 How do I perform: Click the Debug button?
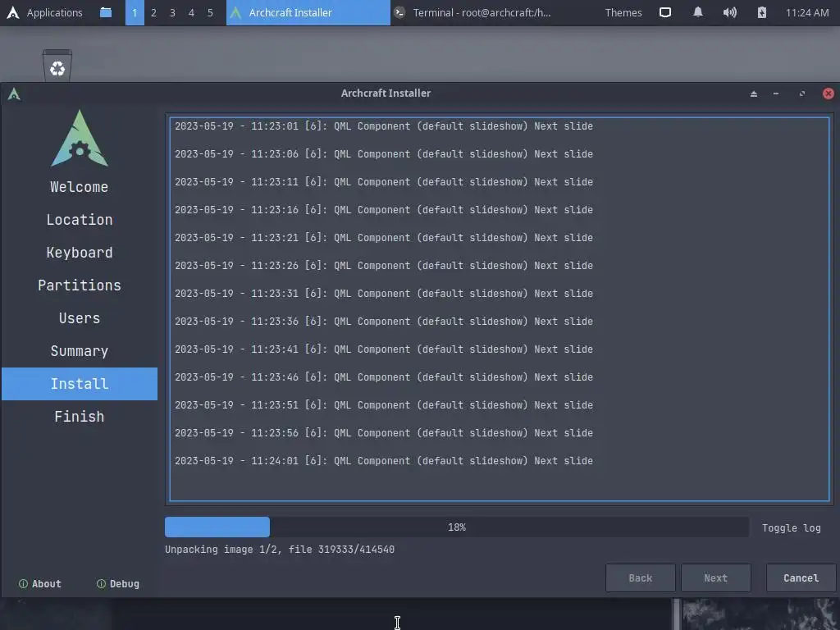[118, 584]
